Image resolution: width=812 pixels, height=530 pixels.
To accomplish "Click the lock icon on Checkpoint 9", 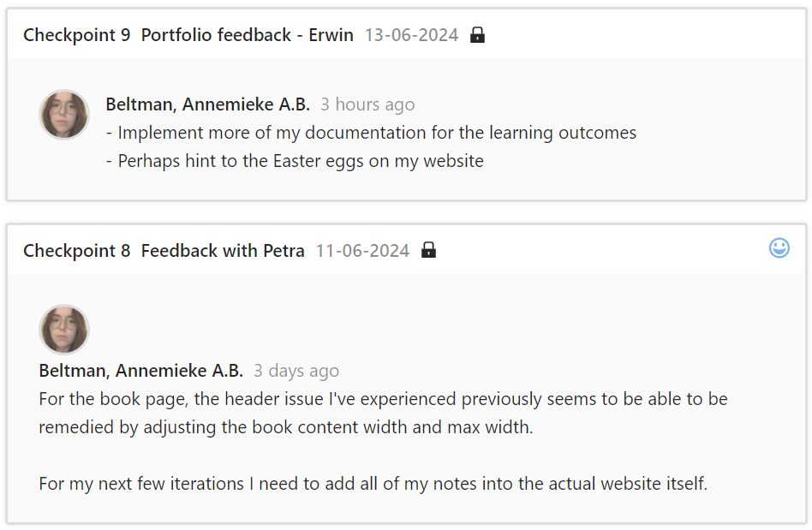I will pyautogui.click(x=478, y=35).
